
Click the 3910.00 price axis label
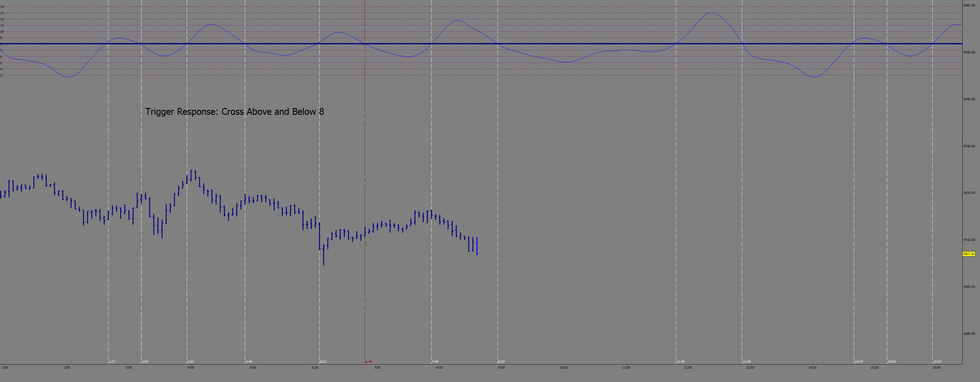pos(969,240)
